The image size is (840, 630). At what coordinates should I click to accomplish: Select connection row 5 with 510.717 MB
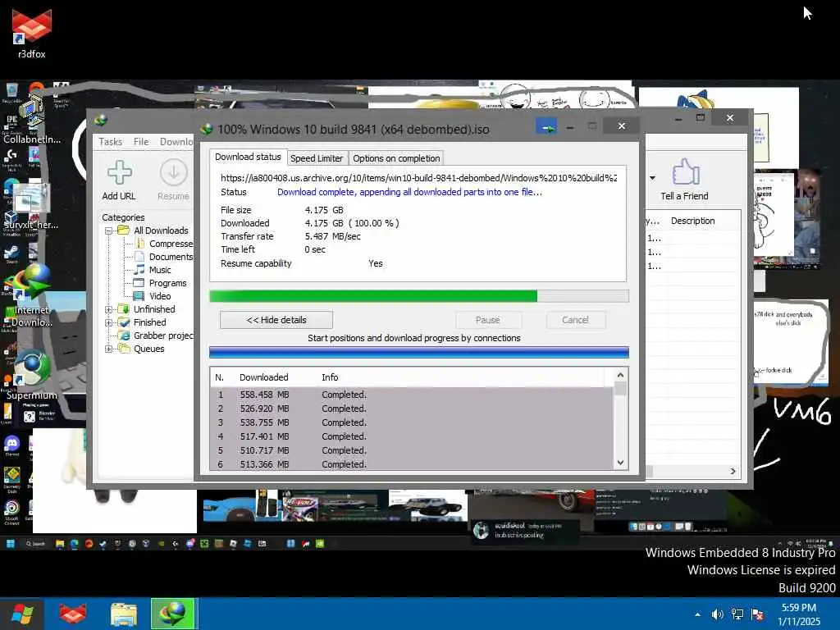tap(412, 450)
